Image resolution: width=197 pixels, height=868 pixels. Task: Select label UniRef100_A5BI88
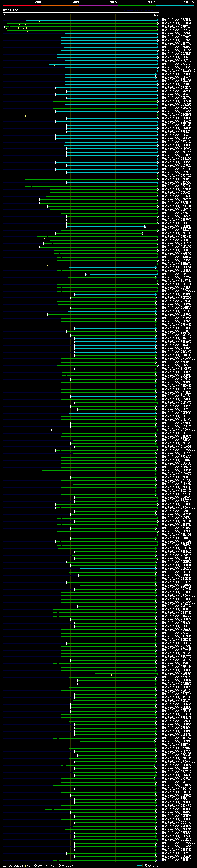click(x=176, y=233)
